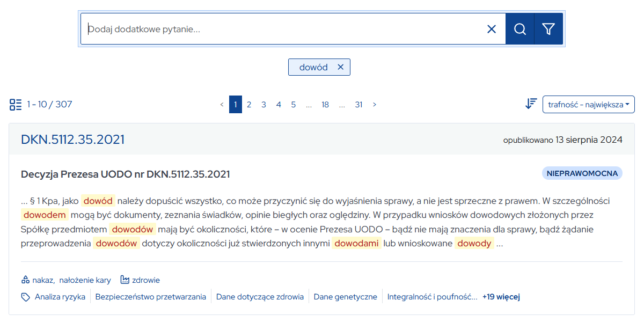The height and width of the screenshot is (322, 644).
Task: Click the NIEPRAWOMOCNA status badge
Action: point(582,173)
